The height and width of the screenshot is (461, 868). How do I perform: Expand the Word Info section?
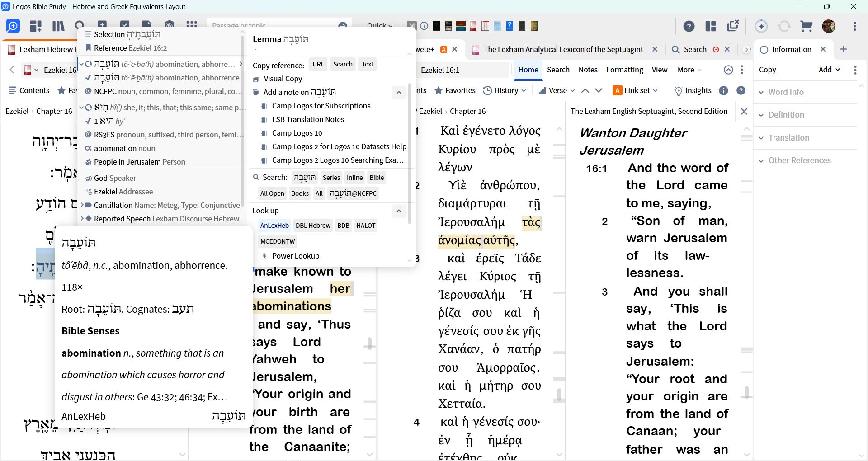[781, 92]
